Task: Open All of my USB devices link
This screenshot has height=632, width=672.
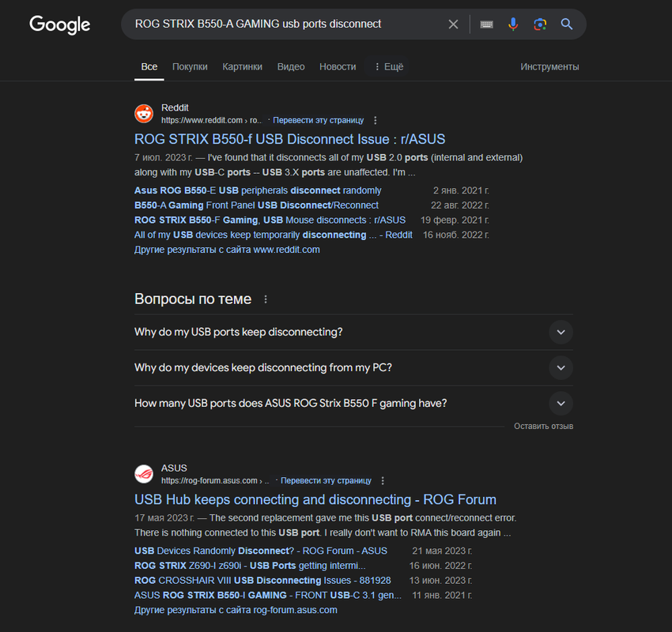Action: (x=274, y=235)
